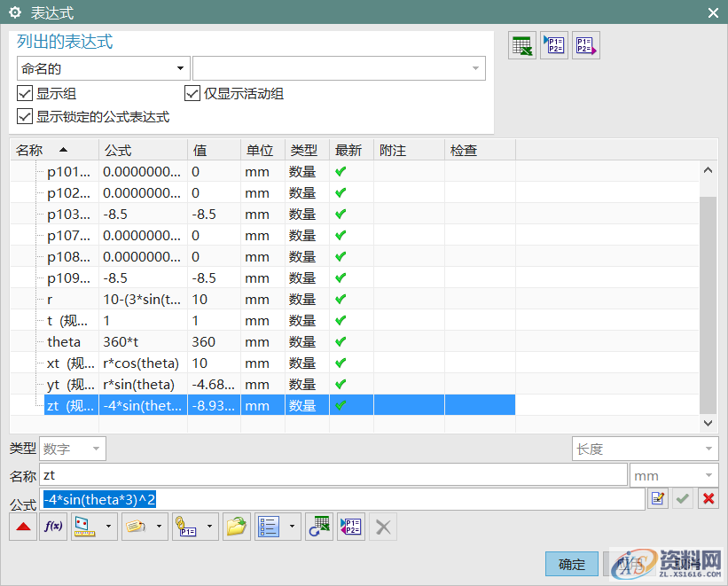Click the measure ruler tool icon
Screen dimensions: 728x586
click(x=83, y=527)
